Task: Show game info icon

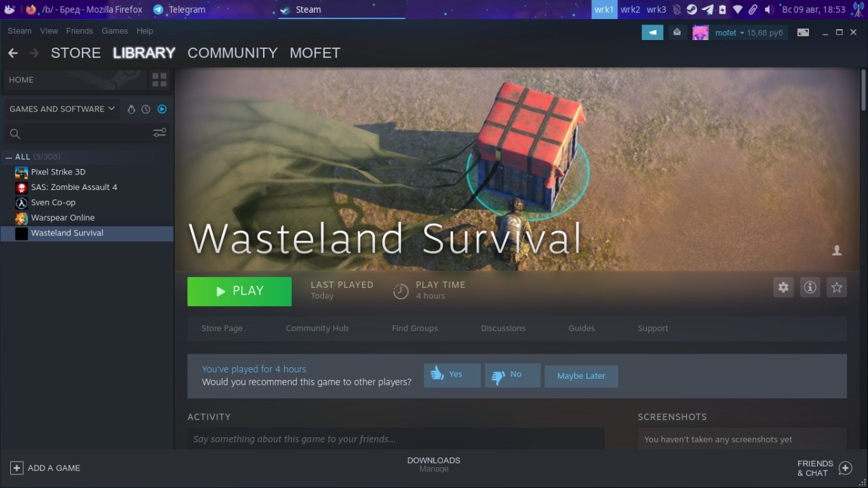Action: pos(810,287)
